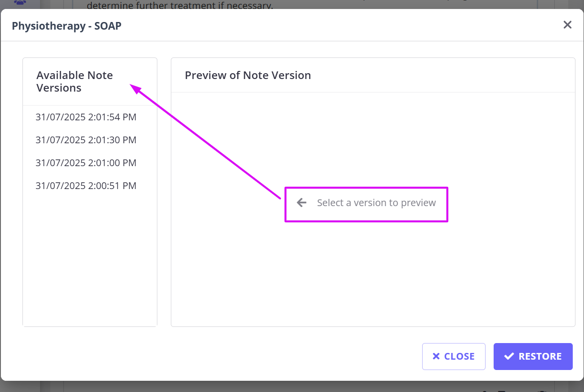Image resolution: width=584 pixels, height=392 pixels.
Task: Click the Physiotherapy - SOAP dialog title
Action: 67,26
